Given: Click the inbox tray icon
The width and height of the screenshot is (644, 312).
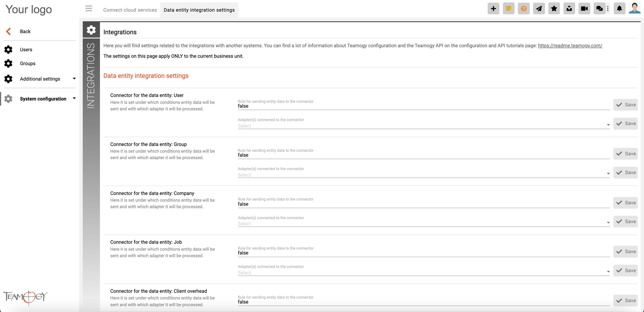Looking at the screenshot, I should coord(569,9).
